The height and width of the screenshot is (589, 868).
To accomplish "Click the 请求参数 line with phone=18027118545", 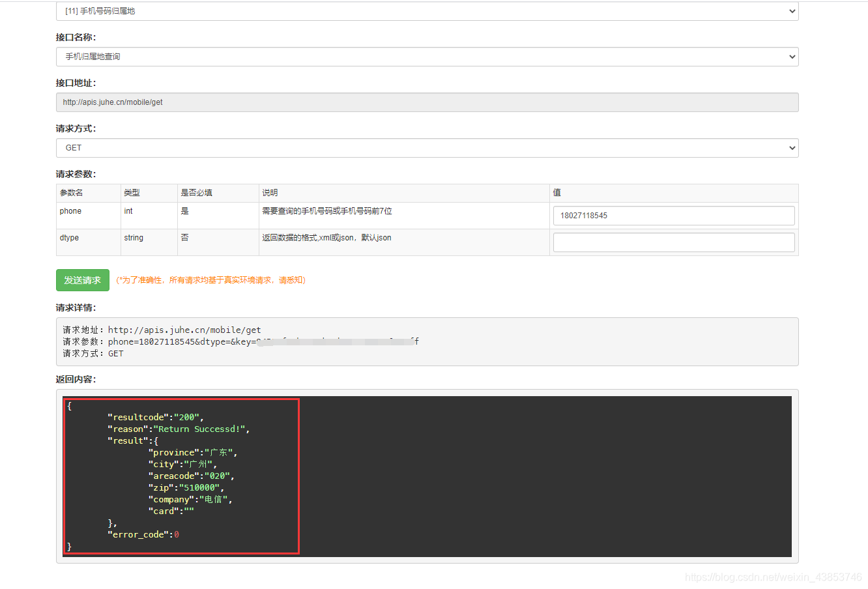I will coord(241,342).
